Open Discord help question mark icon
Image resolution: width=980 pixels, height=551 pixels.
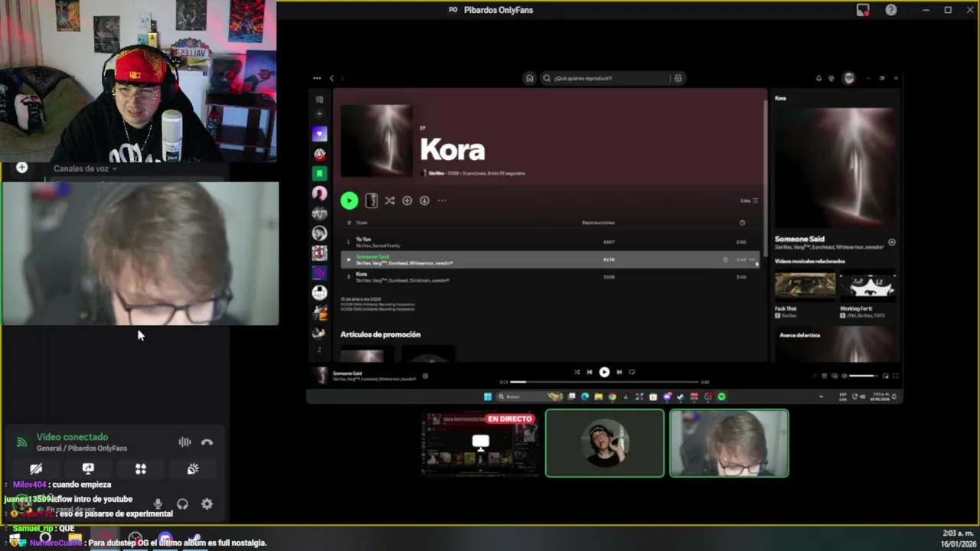[x=891, y=10]
